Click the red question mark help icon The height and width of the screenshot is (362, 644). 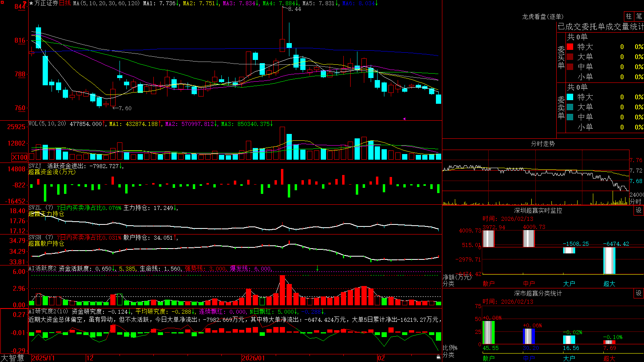point(25,3)
